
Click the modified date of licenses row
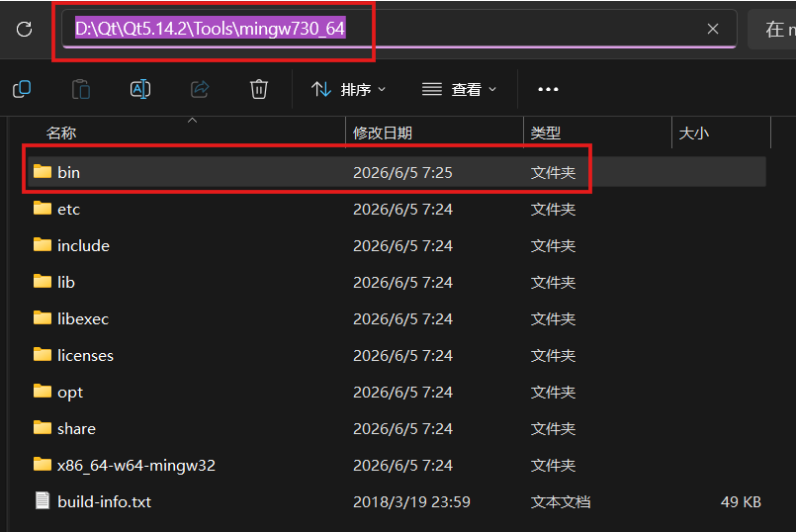[x=402, y=355]
